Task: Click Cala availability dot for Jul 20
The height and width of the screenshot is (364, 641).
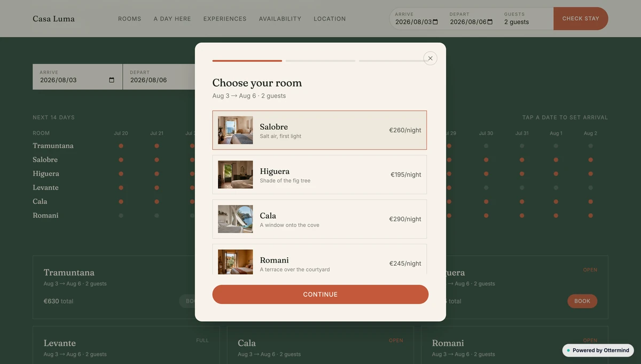Action: pos(121,201)
